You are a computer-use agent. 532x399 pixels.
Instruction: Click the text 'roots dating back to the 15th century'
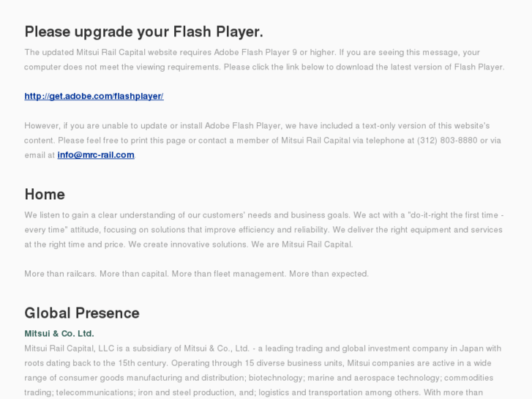[x=96, y=363]
